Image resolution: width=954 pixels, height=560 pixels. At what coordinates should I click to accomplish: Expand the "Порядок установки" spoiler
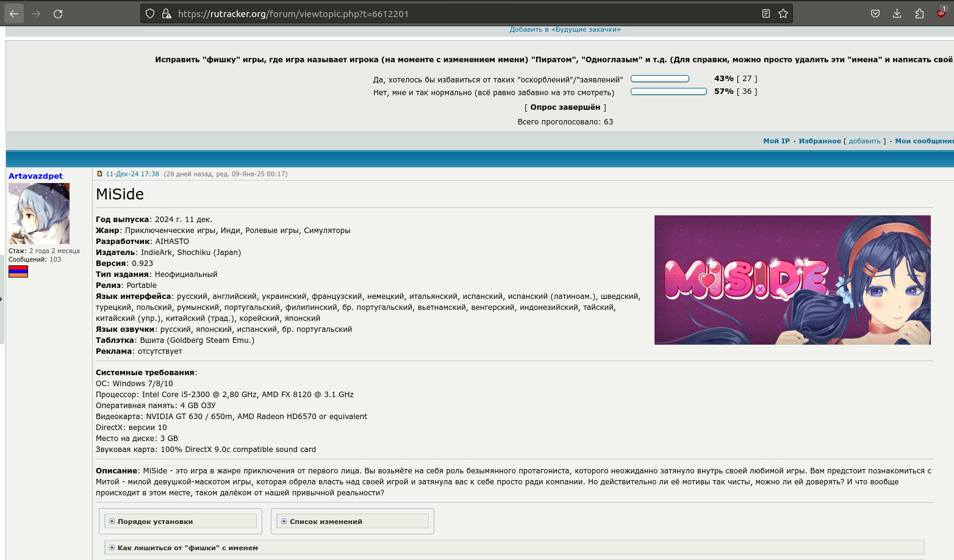click(156, 522)
